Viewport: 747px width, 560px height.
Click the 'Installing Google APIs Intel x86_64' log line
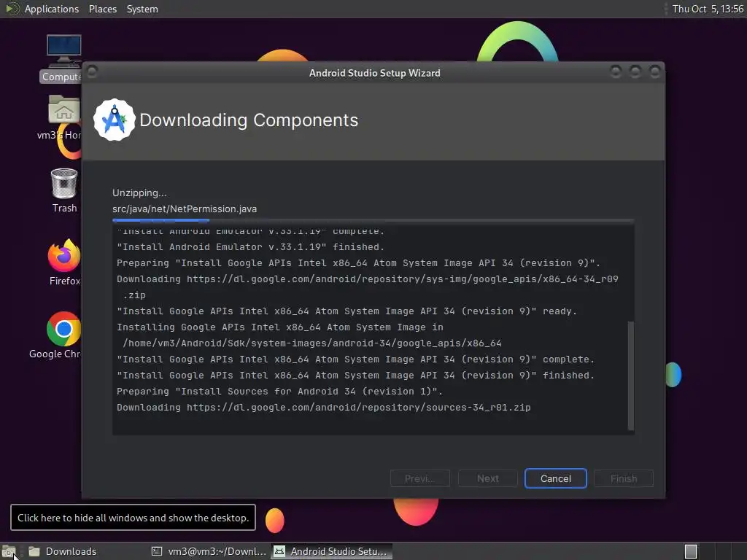click(280, 327)
